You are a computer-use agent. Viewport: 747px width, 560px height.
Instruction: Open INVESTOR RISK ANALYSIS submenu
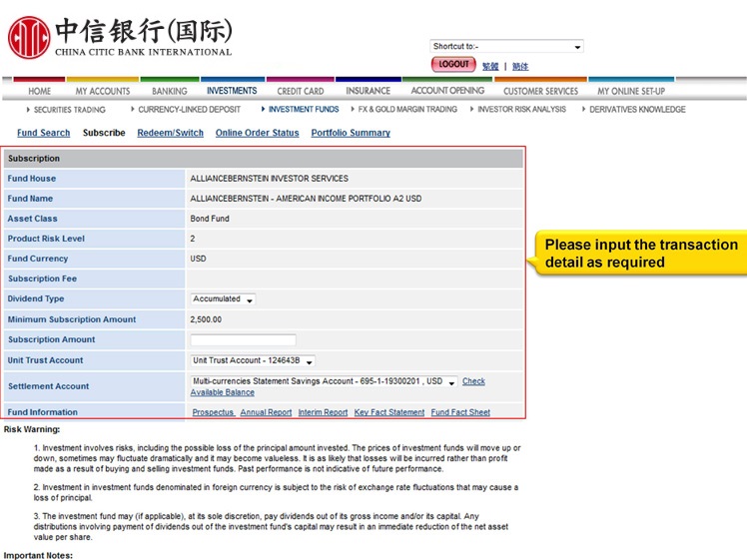coord(521,109)
